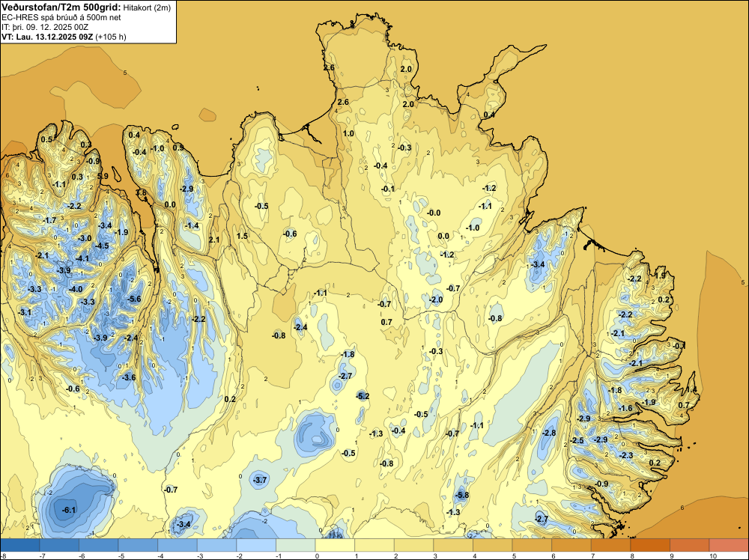Click the legend color swatch between 2 and 3
749x560 pixels.
[413, 545]
